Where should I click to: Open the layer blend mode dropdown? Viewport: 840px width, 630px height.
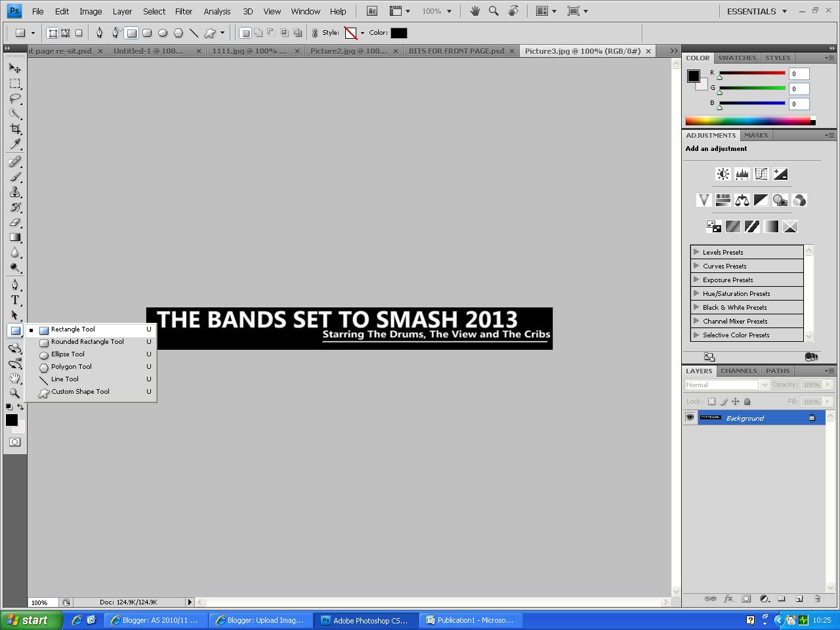click(x=727, y=385)
